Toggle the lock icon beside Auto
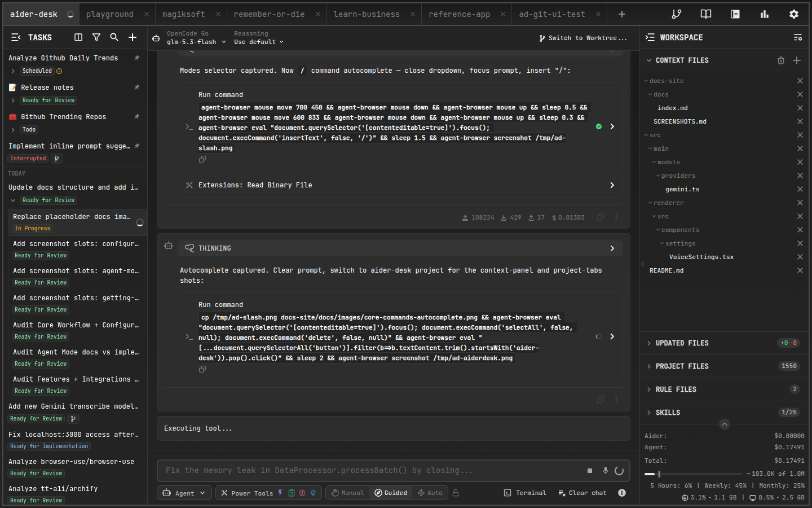The width and height of the screenshot is (812, 508). click(456, 493)
